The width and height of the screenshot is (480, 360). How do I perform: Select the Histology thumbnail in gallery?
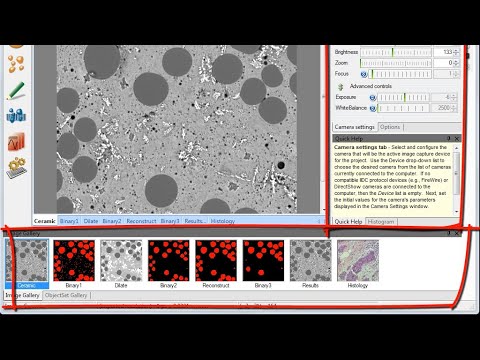(358, 264)
